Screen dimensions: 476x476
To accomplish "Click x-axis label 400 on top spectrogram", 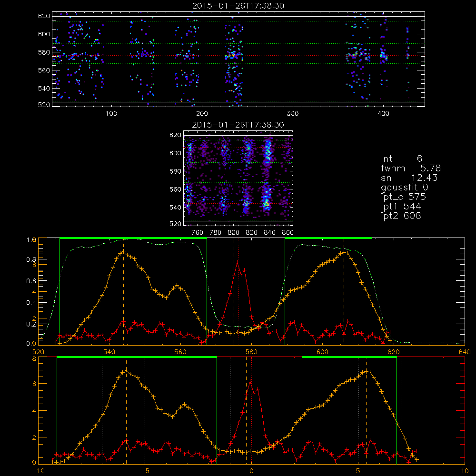I will (383, 114).
